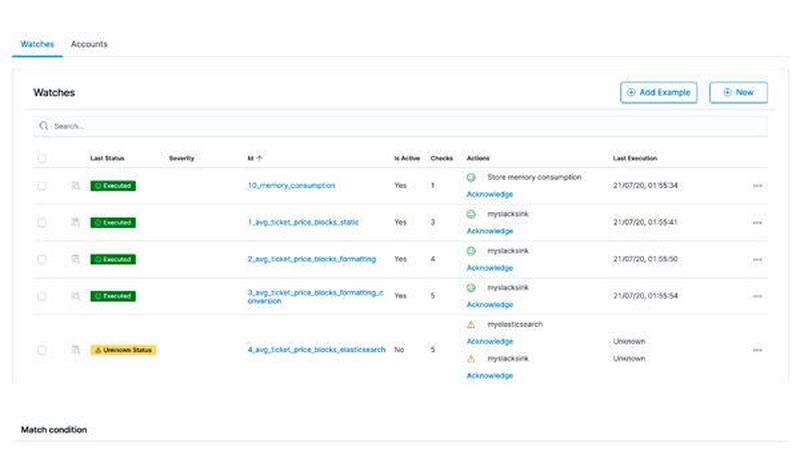Click the Checks column header

point(442,158)
